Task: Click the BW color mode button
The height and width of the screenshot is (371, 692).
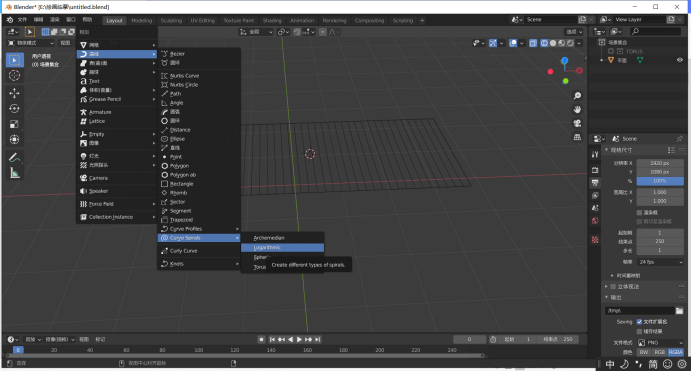Action: click(644, 352)
